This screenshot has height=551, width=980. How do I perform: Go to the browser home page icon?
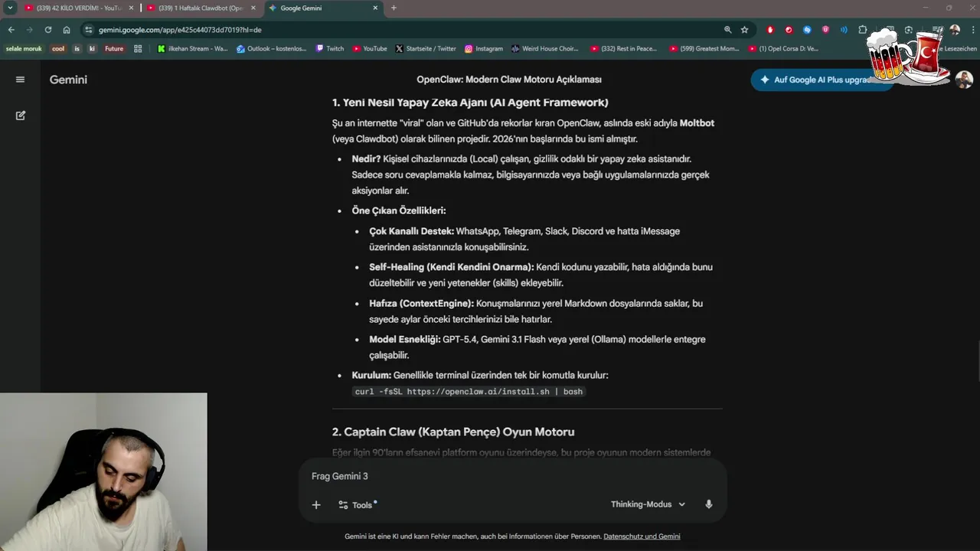(67, 30)
